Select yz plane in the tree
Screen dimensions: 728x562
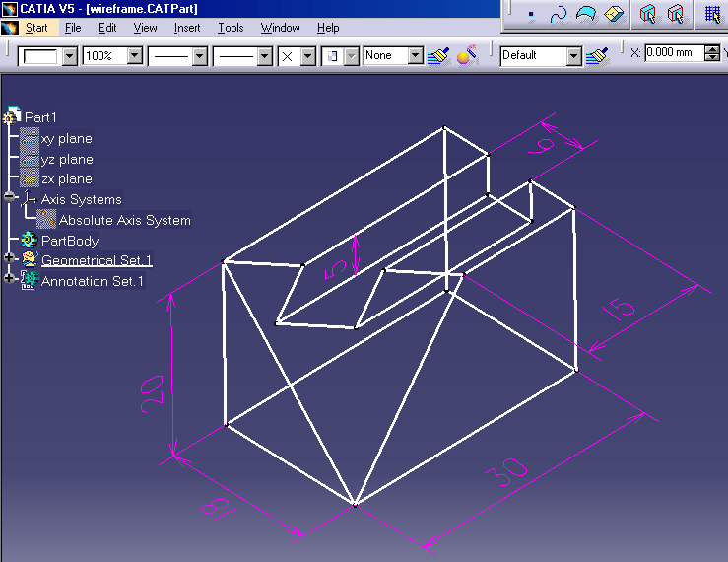pyautogui.click(x=67, y=160)
